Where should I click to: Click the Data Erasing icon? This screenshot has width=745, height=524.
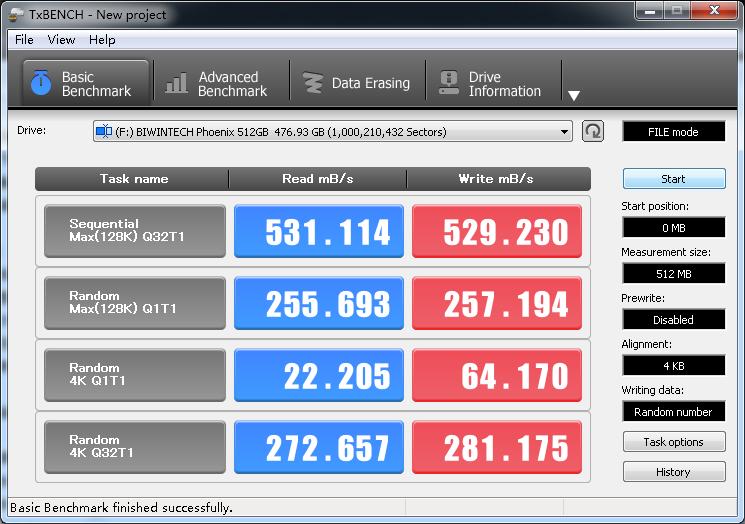313,84
